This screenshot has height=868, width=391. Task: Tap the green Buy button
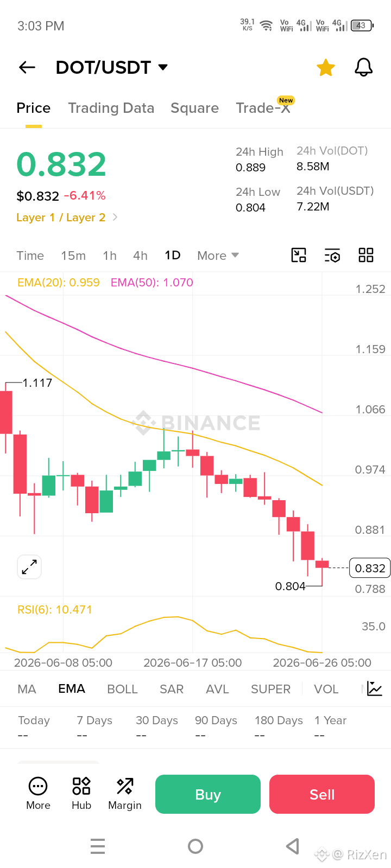pos(208,794)
